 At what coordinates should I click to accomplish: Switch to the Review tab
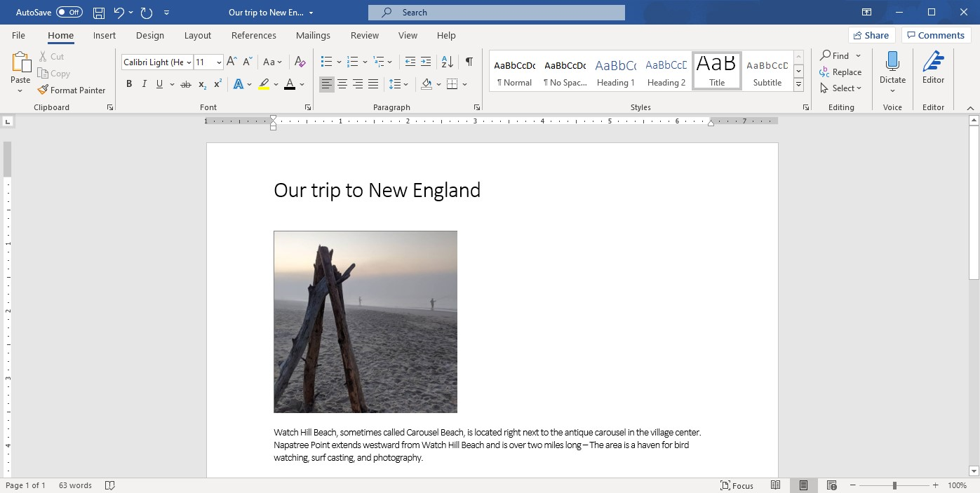(x=365, y=35)
